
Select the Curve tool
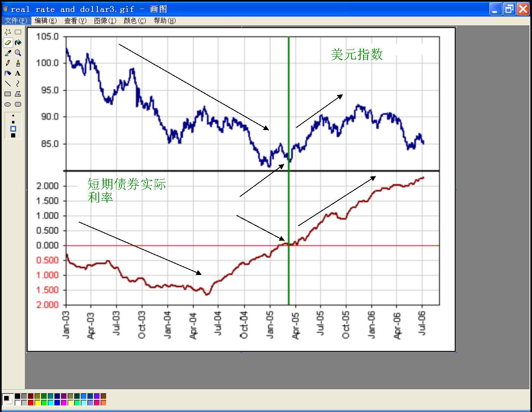pos(18,83)
